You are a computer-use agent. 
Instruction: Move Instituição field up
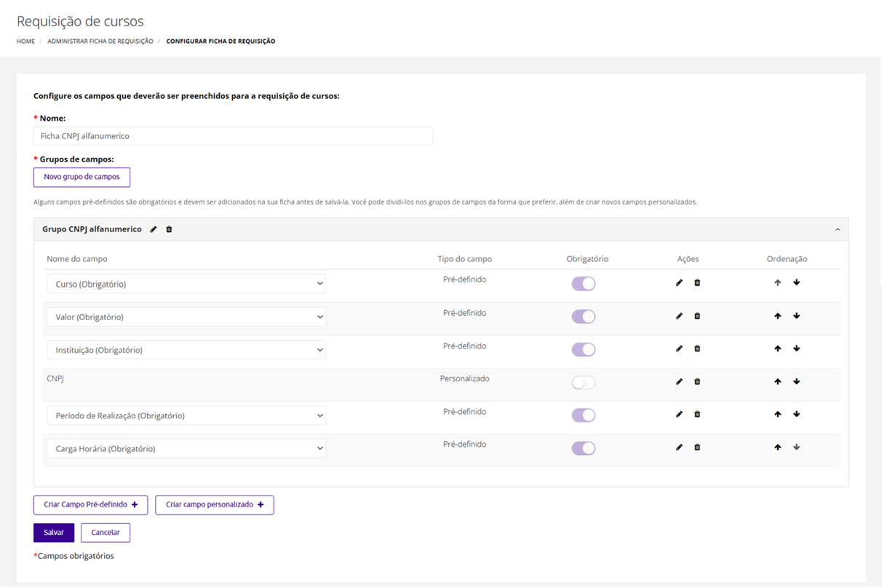tap(778, 349)
